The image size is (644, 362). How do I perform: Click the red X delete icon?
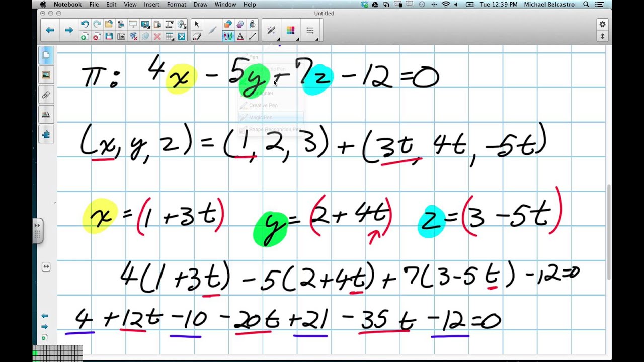(x=157, y=36)
